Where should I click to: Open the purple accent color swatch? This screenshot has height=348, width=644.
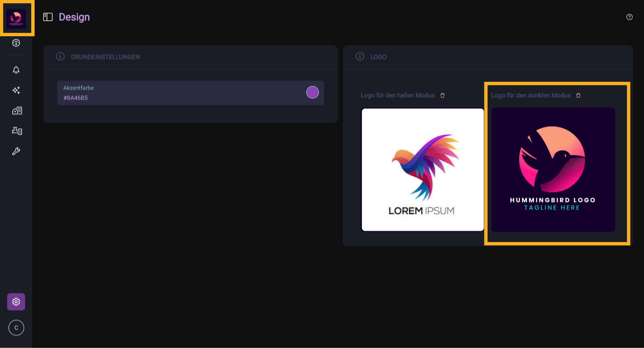(312, 92)
